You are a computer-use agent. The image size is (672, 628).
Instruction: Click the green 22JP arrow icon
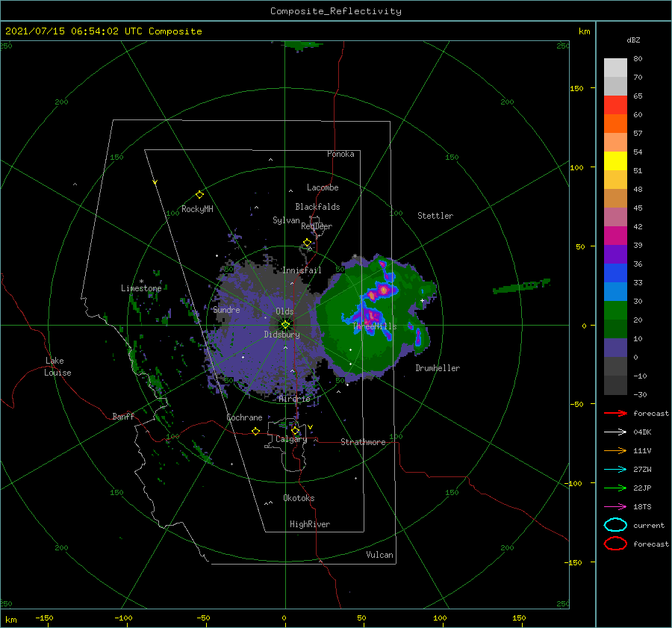tap(615, 488)
